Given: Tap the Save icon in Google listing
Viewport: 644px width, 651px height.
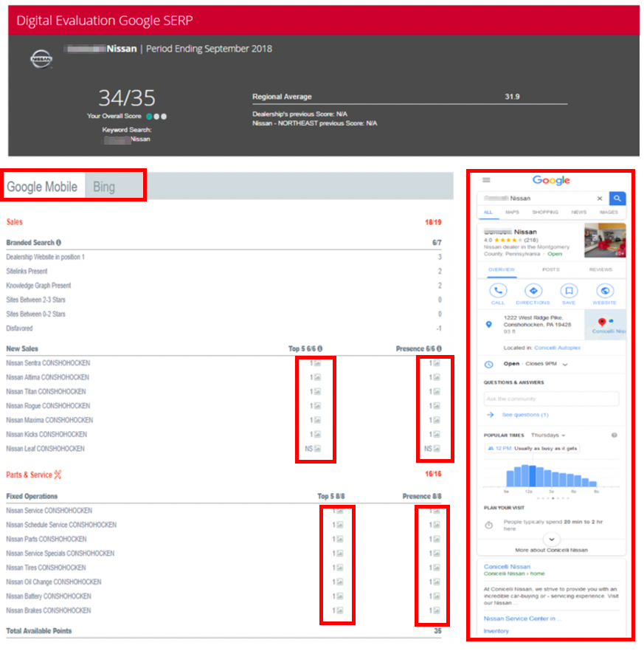Looking at the screenshot, I should click(x=569, y=291).
